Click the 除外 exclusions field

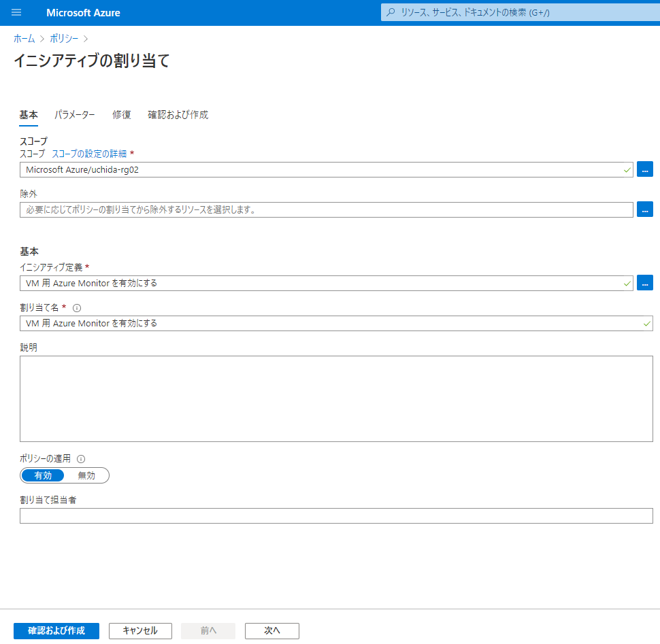point(326,209)
